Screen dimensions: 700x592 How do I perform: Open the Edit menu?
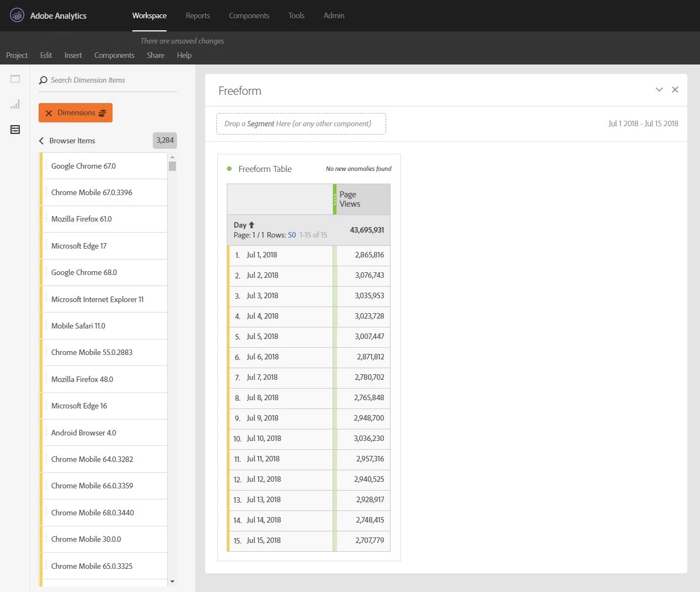46,55
